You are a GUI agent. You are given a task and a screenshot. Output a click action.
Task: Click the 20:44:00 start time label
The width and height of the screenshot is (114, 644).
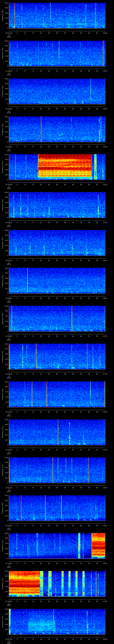tap(9, 525)
